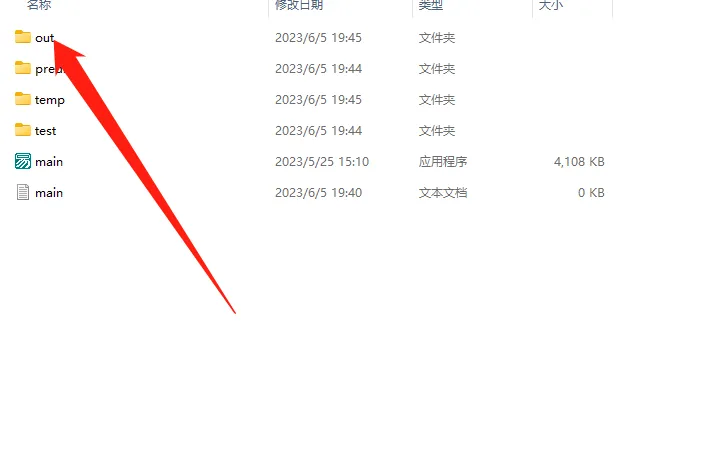Click the 4,108 KB size cell
The height and width of the screenshot is (474, 728).
(x=579, y=162)
